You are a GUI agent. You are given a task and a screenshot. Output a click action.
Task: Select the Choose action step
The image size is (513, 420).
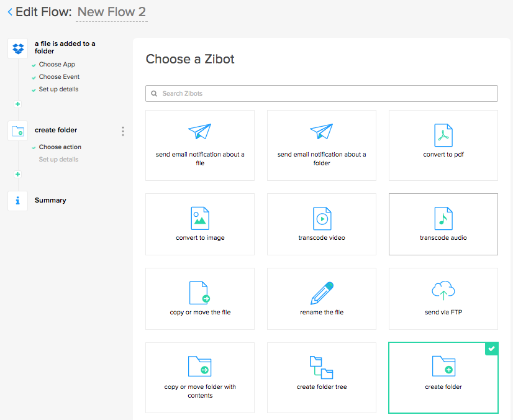tap(60, 147)
